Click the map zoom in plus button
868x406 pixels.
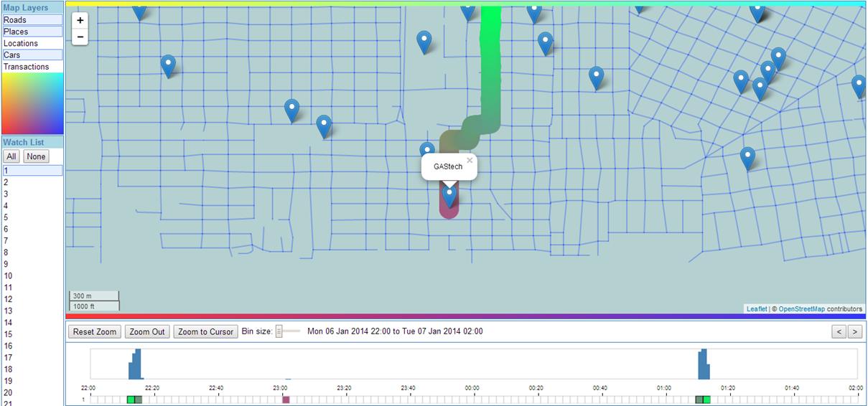pos(80,21)
